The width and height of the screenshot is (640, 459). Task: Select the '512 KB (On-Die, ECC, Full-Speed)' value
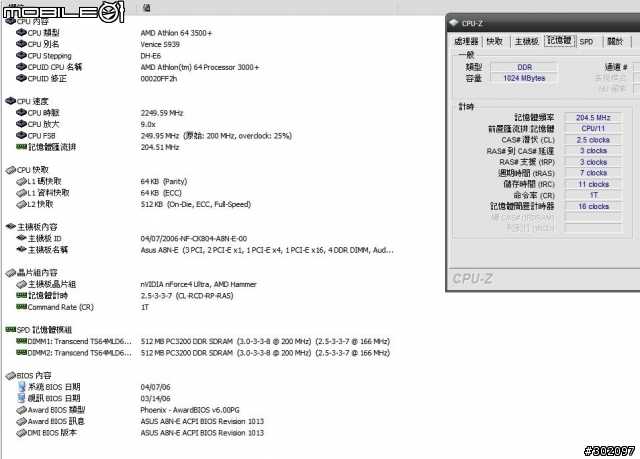[196, 204]
